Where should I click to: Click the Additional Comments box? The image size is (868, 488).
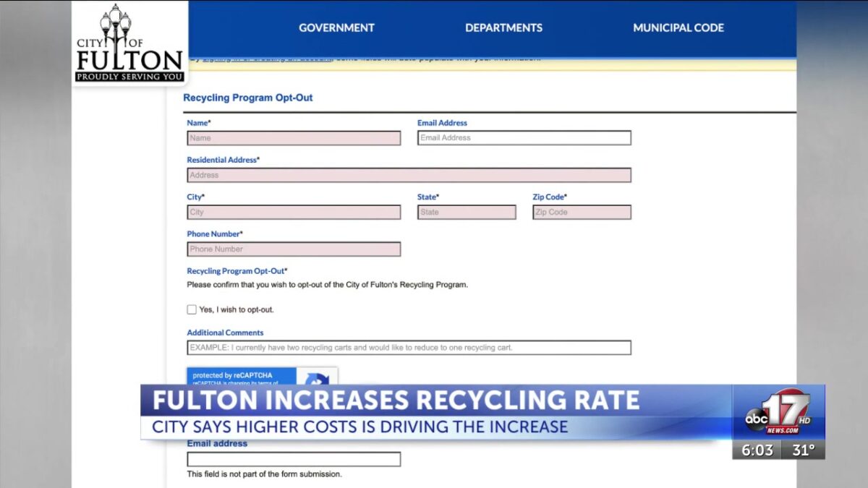coord(408,346)
